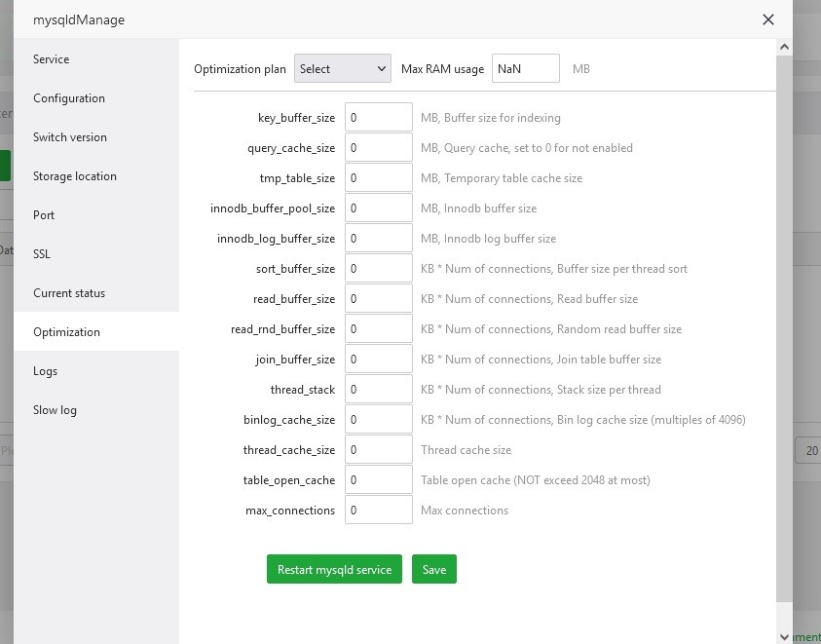Open the SSL tab
This screenshot has height=644, width=821.
pyautogui.click(x=42, y=254)
